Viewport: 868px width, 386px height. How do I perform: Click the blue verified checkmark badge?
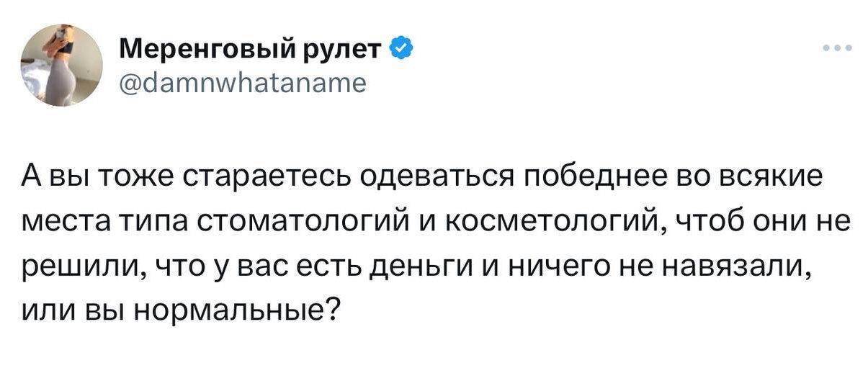click(401, 50)
